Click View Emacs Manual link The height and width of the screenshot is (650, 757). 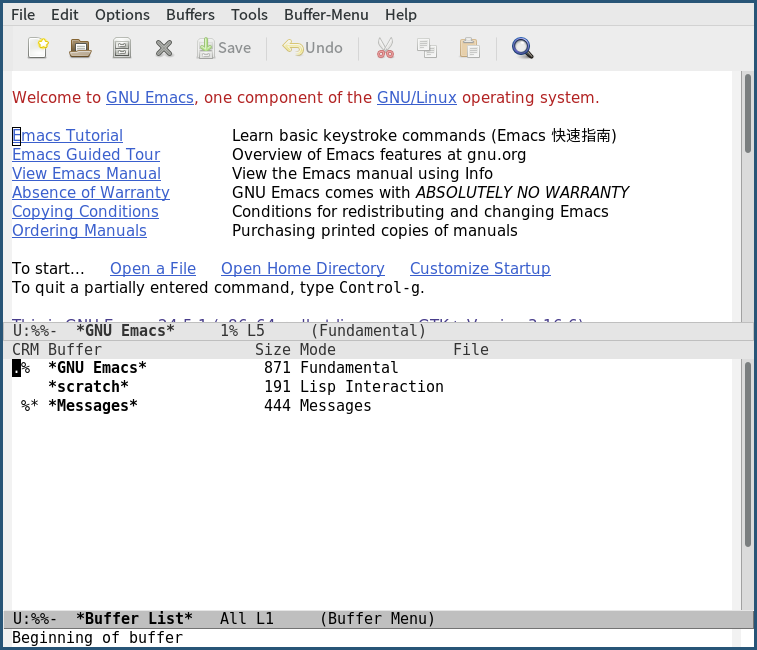(x=86, y=173)
